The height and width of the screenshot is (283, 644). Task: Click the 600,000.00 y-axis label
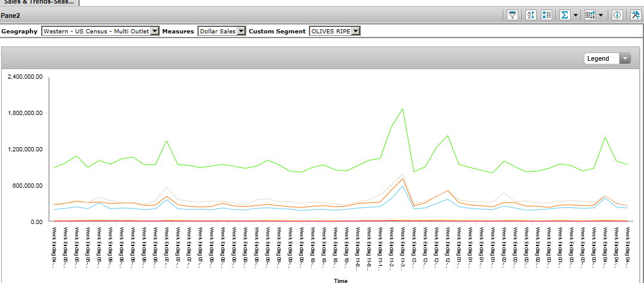click(x=28, y=185)
